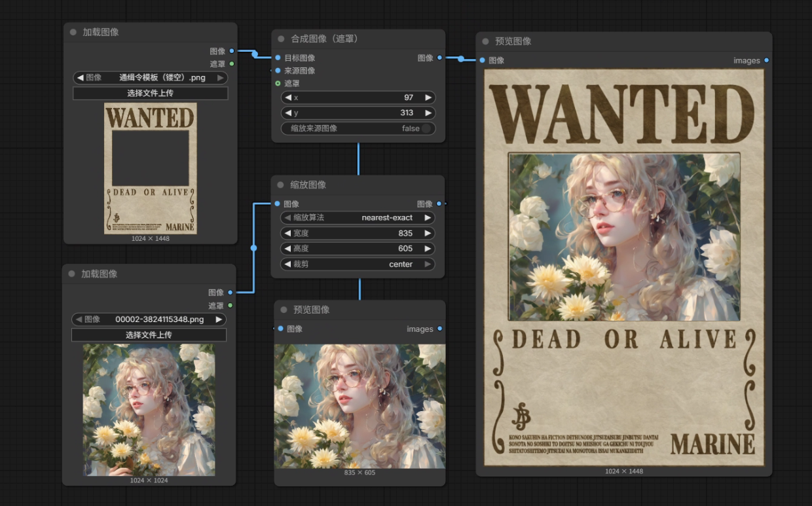Click 选择文件上传 under 00002-3824115348.png
The height and width of the screenshot is (506, 812).
149,334
